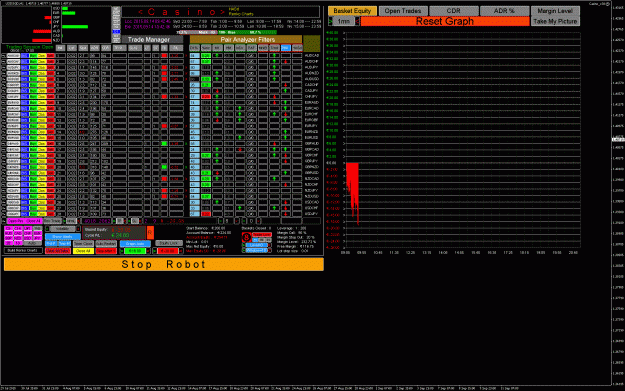Click the red down arrow in CHFJPY row

(274, 97)
